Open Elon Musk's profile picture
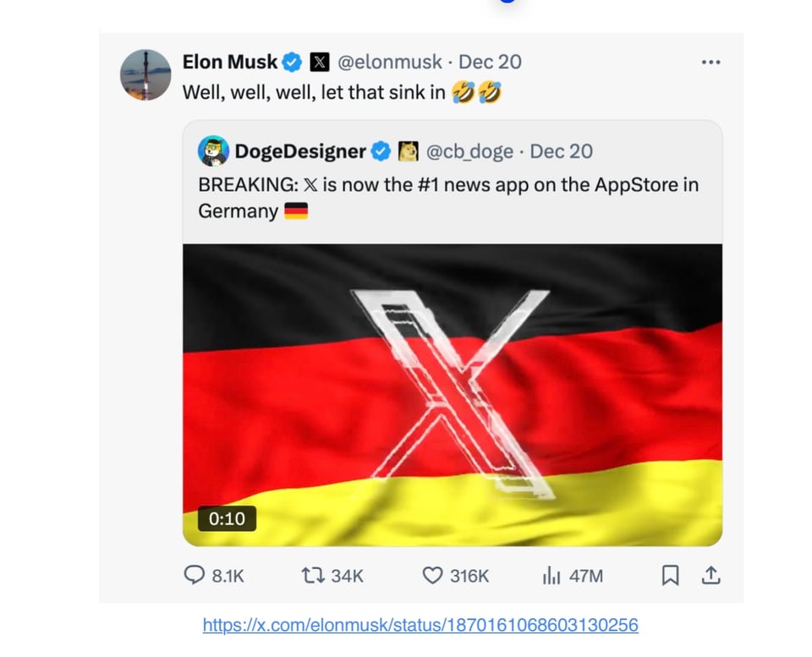Screen dimensions: 812x657 (145, 74)
